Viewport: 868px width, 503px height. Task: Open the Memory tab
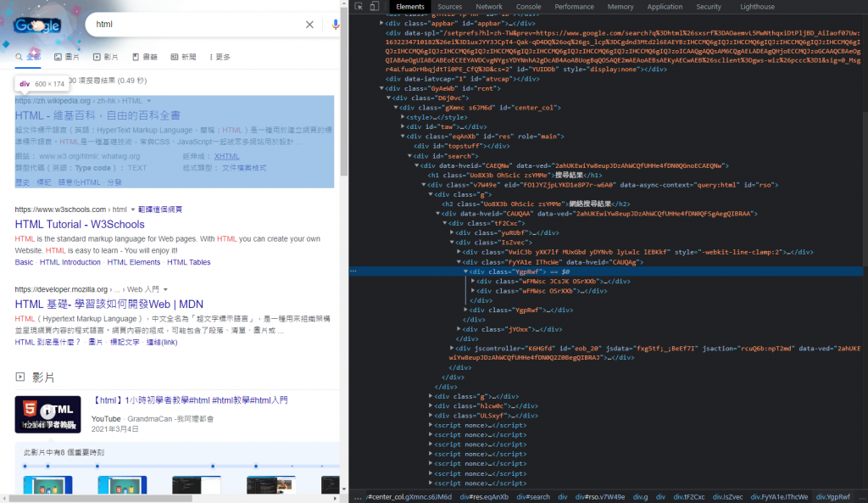click(x=620, y=7)
